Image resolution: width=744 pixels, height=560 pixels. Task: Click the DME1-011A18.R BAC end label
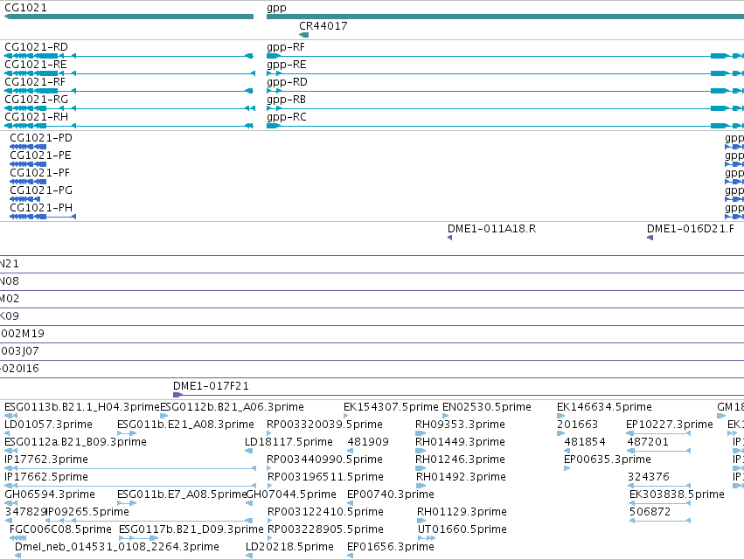coord(491,229)
